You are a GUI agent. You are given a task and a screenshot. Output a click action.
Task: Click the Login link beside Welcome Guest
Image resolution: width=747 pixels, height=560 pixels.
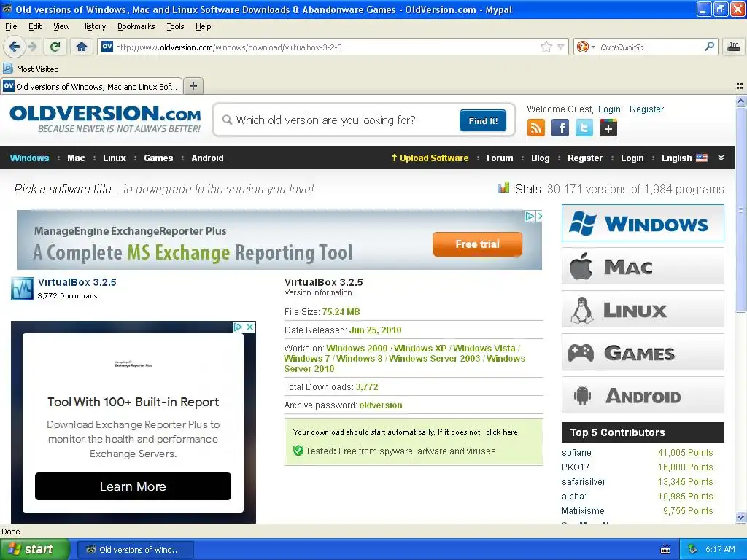[x=609, y=109]
